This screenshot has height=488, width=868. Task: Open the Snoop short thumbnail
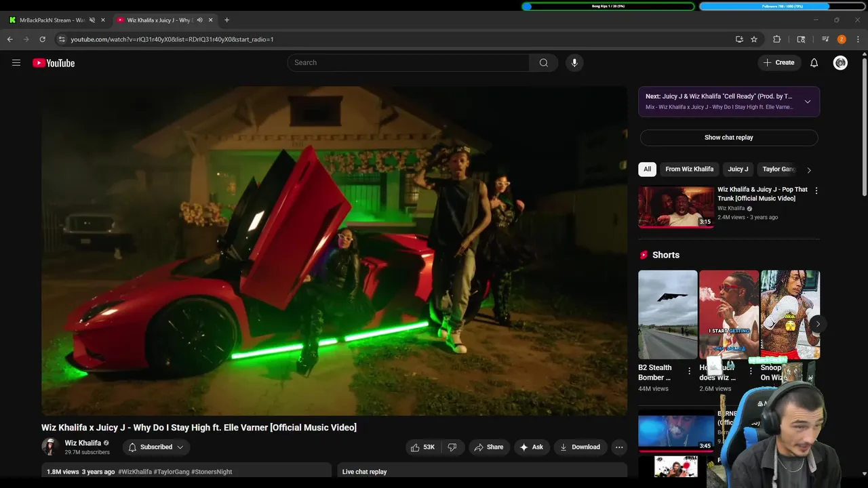pyautogui.click(x=790, y=314)
